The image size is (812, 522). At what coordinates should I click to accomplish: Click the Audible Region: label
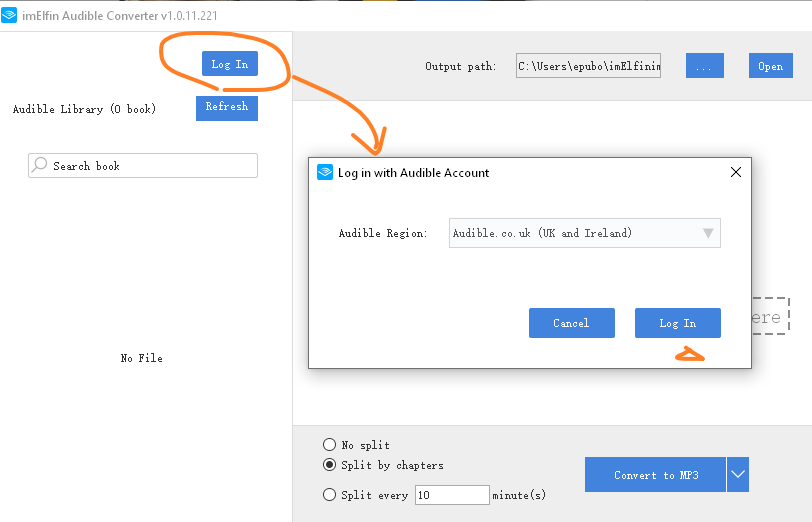tap(383, 234)
